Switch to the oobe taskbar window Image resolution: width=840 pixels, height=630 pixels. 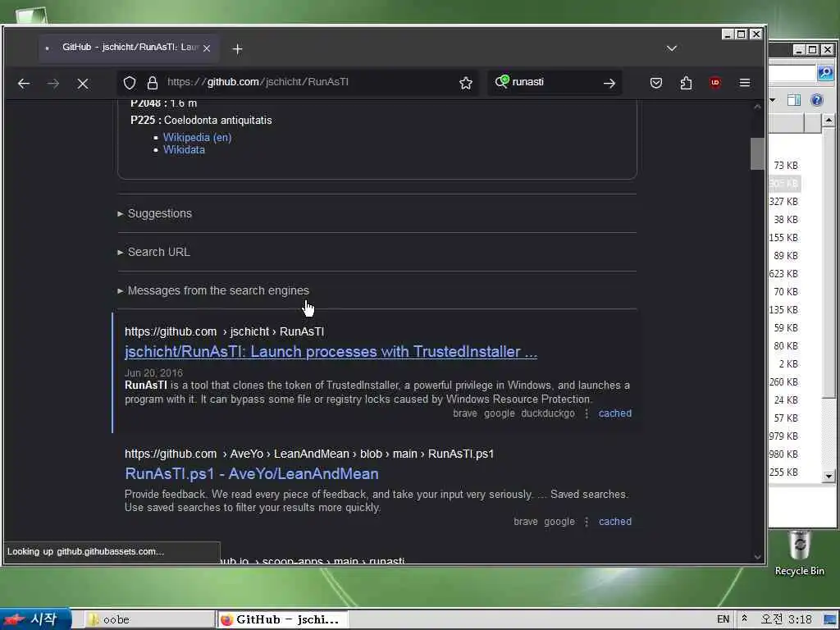tap(149, 619)
